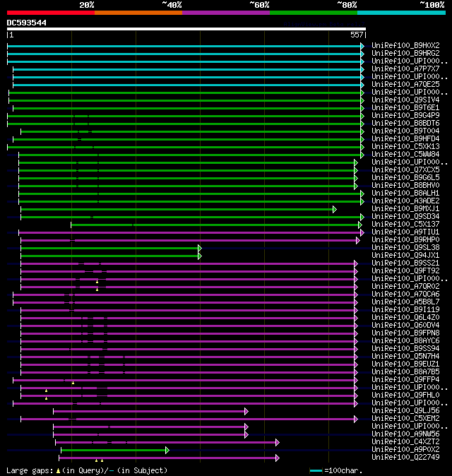Image resolution: width=452 pixels, height=476 pixels.
Task: Select the UniRef100_B9SS21 hit label
Action: pos(405,263)
